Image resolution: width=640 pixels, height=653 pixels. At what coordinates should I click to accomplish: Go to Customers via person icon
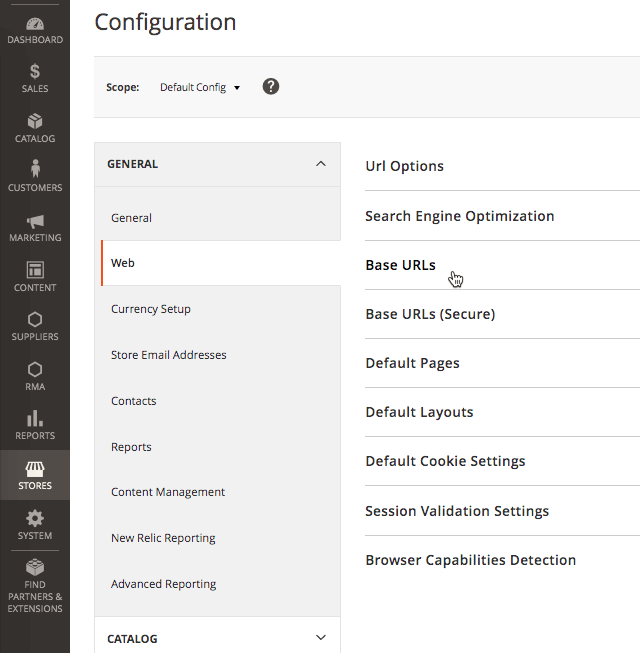(35, 170)
